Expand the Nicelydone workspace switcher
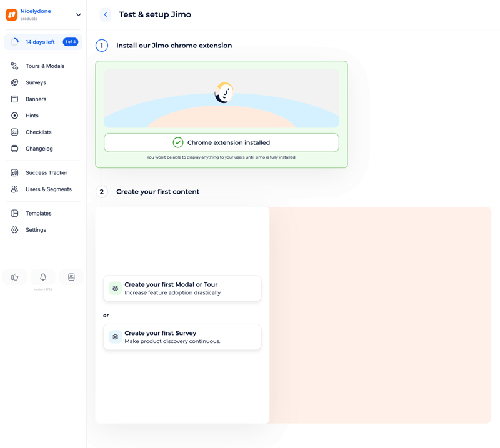The width and height of the screenshot is (500, 448). (77, 14)
